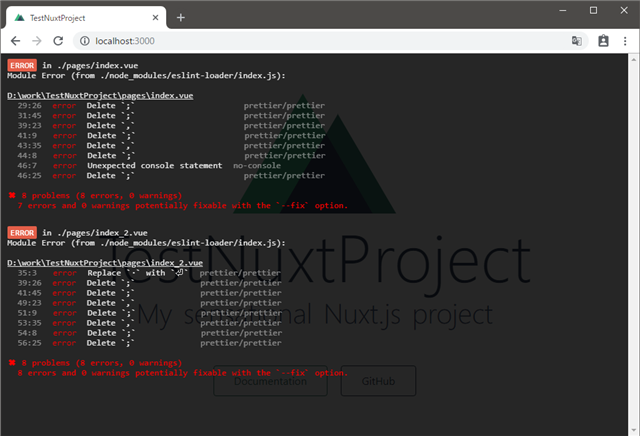
Task: Click '7 errors and 0 warnings potentially fixable' text
Action: (182, 206)
